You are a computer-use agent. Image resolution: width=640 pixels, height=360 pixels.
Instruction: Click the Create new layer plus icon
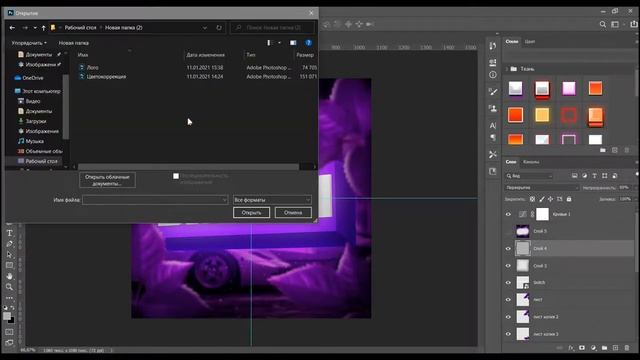click(616, 348)
